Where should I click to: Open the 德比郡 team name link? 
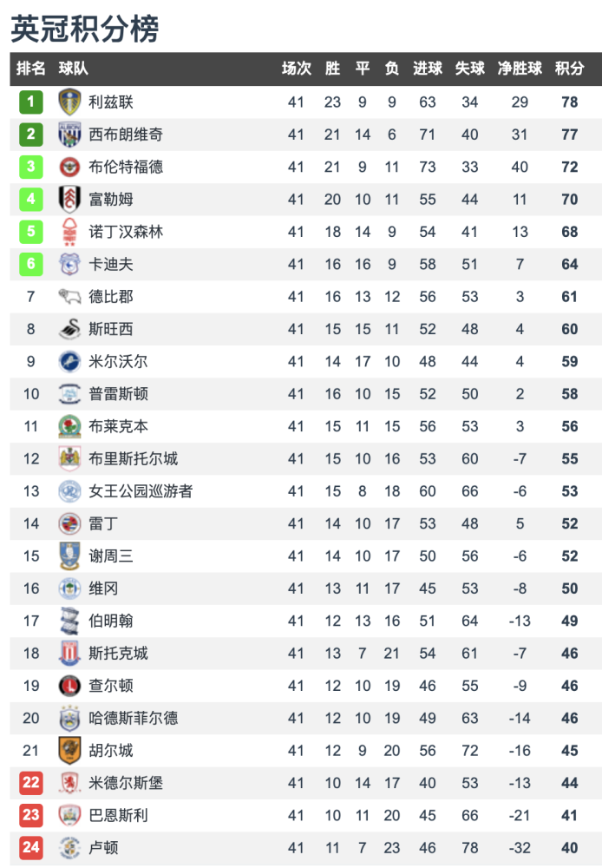111,297
